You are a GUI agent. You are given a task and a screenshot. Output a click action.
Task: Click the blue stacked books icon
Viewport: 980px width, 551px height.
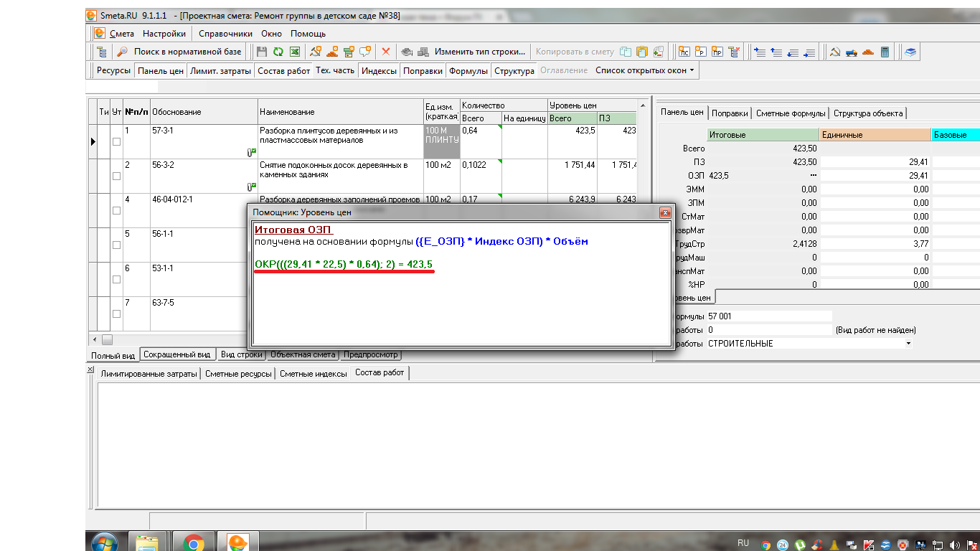910,52
